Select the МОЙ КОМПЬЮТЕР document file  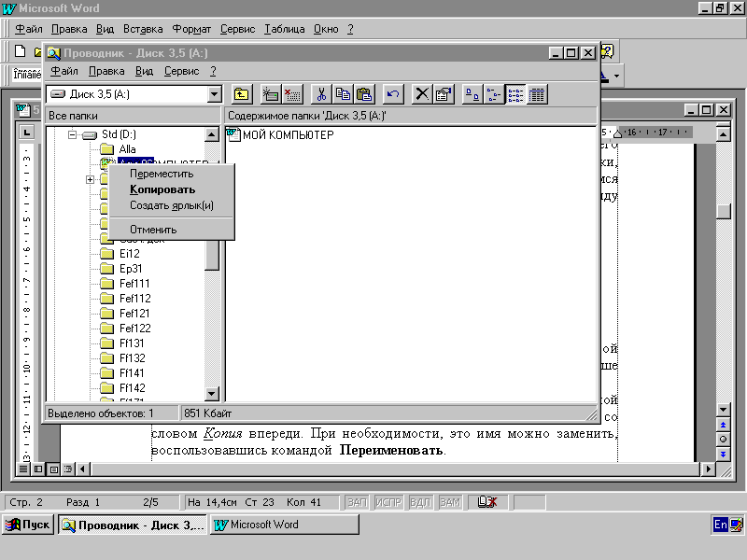[x=281, y=134]
